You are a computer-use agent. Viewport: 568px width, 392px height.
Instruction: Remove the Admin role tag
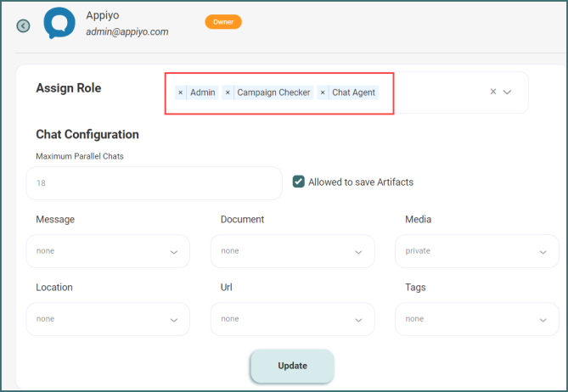[181, 92]
